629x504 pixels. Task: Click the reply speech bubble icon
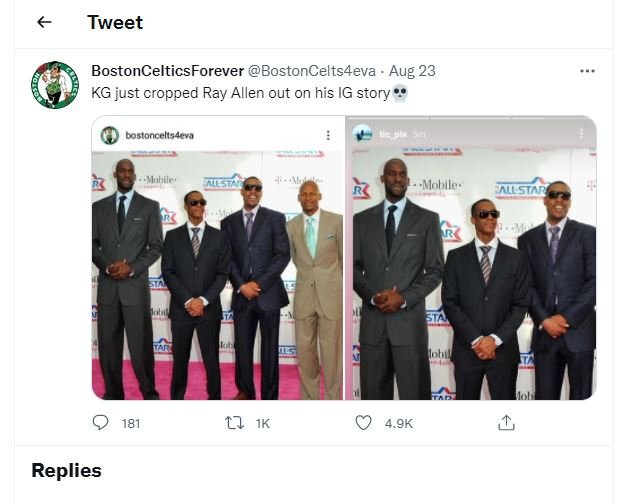point(100,423)
